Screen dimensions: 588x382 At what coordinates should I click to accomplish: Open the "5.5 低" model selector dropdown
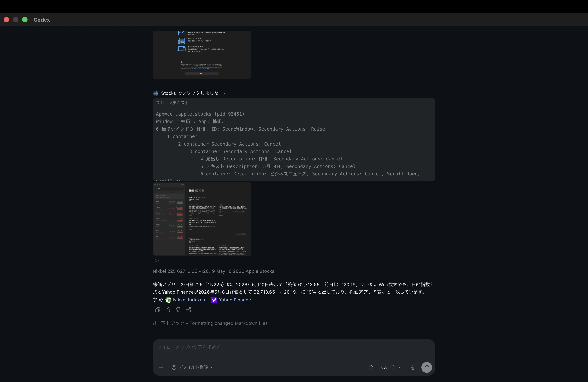point(391,367)
